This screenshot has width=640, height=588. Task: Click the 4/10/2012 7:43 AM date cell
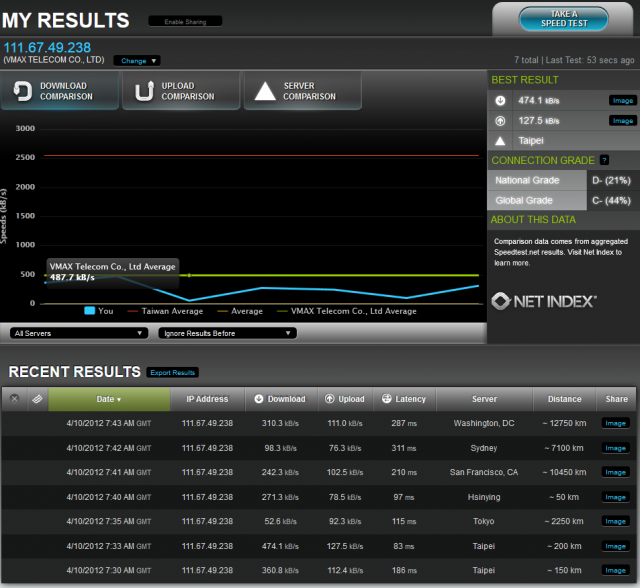(109, 423)
